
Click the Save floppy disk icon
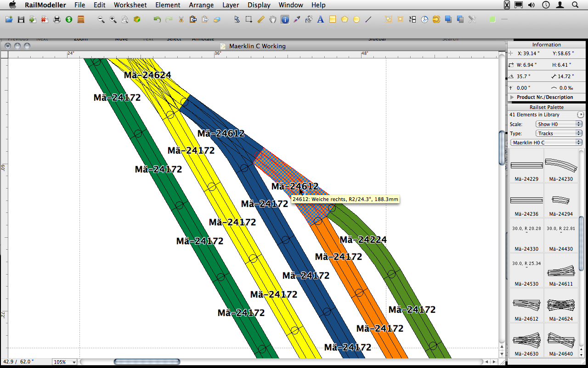[x=21, y=19]
